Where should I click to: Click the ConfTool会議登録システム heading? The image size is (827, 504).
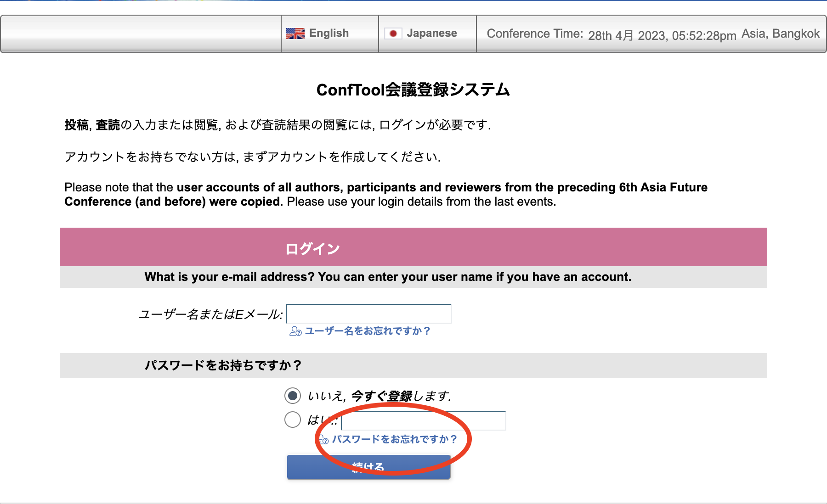[413, 90]
